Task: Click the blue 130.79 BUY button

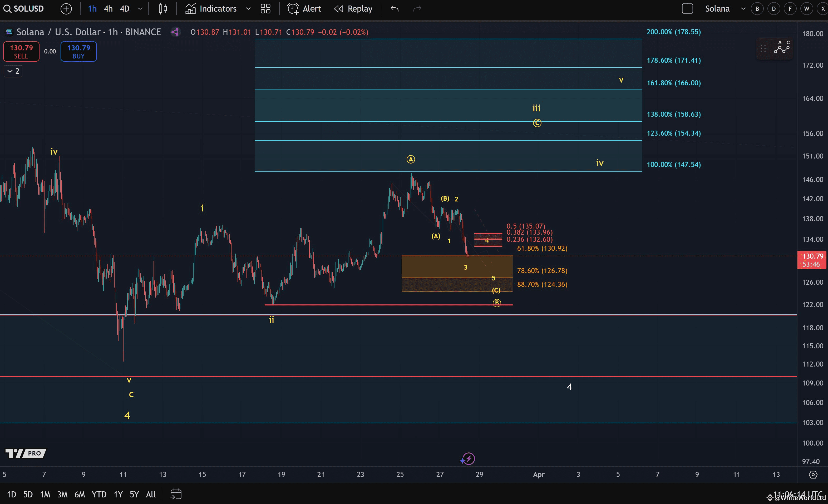Action: coord(79,51)
